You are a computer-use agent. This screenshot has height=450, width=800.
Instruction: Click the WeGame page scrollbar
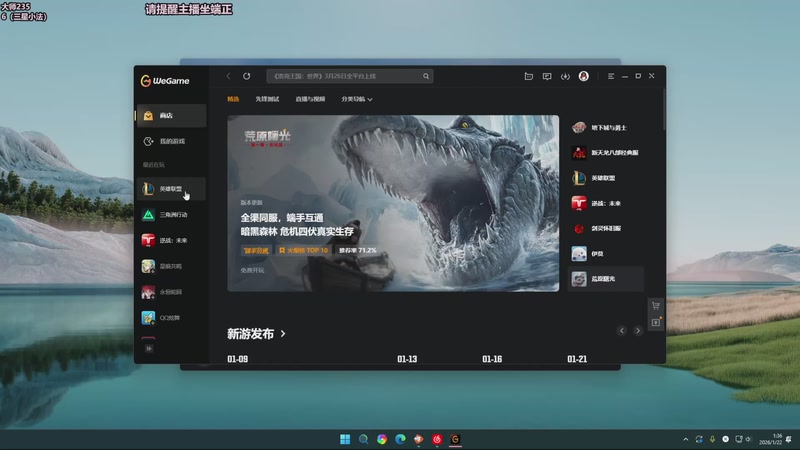pyautogui.click(x=664, y=110)
